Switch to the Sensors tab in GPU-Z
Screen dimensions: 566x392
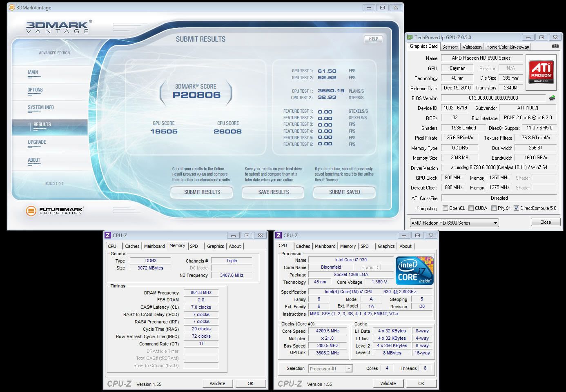coord(450,47)
